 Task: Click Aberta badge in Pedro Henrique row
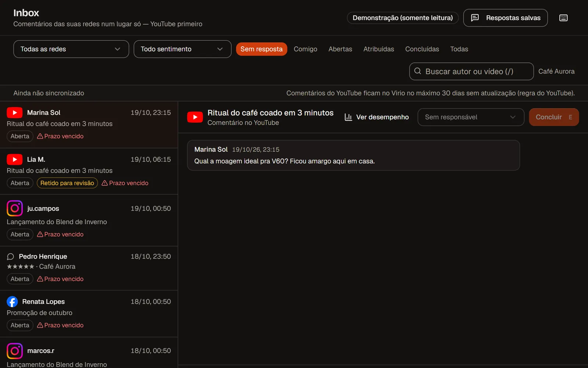coord(20,279)
